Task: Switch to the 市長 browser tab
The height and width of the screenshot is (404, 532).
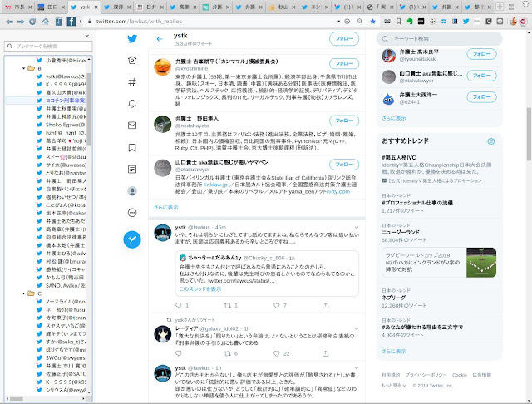Action: [17, 7]
